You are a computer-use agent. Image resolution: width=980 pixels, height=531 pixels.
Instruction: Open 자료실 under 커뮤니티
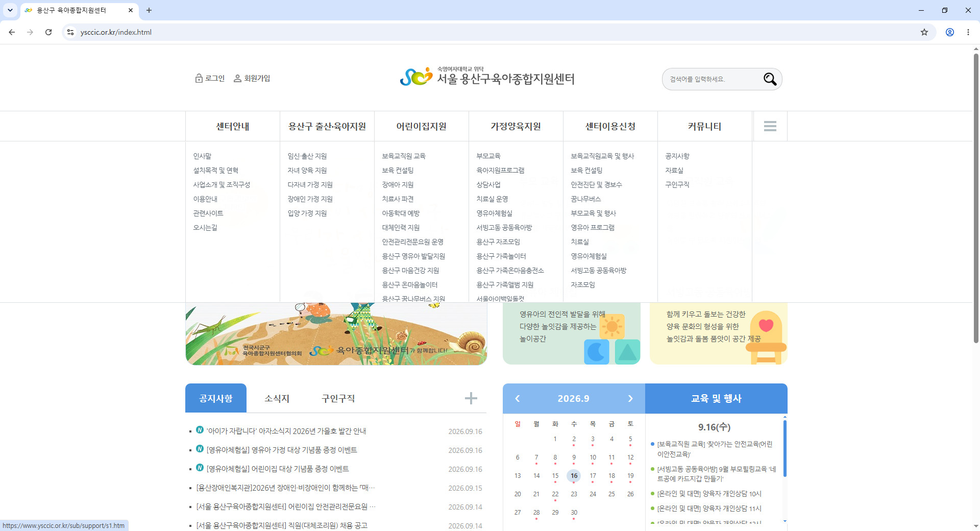[x=674, y=171]
